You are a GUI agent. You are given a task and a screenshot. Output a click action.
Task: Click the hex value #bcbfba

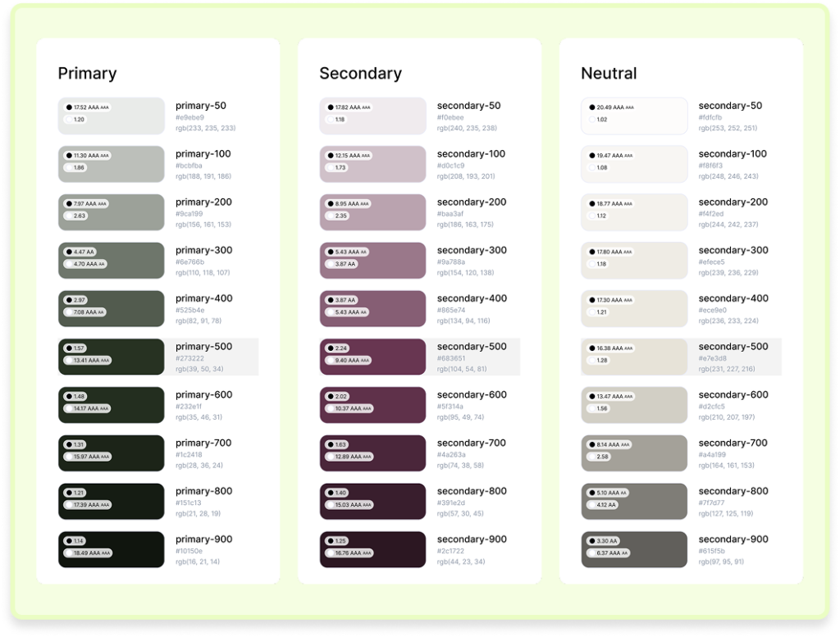(x=189, y=166)
